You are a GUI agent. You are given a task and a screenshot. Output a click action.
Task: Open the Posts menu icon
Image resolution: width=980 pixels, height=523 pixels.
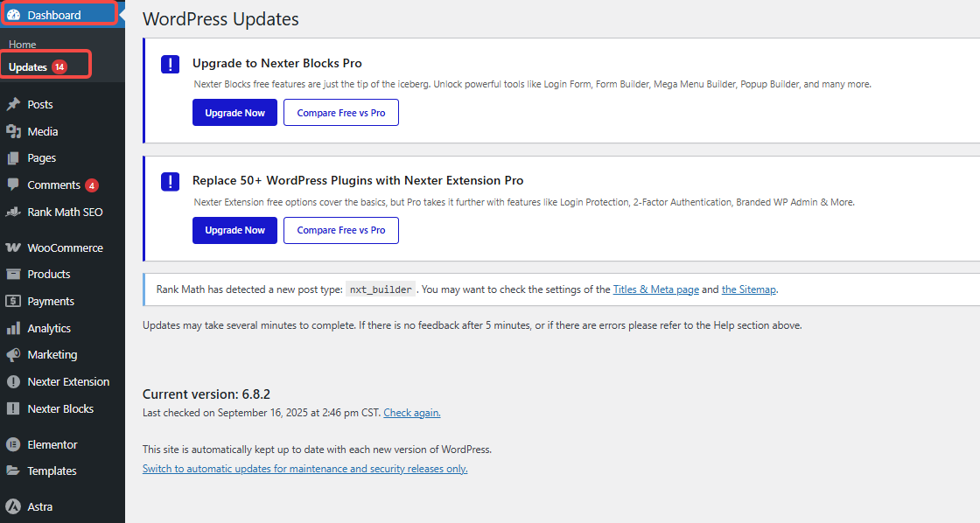(x=13, y=104)
